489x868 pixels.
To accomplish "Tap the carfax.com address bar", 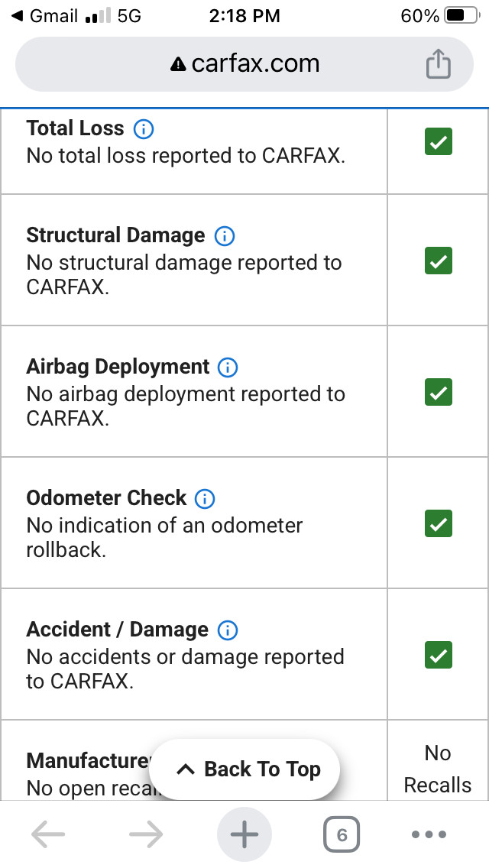I will coord(244,63).
